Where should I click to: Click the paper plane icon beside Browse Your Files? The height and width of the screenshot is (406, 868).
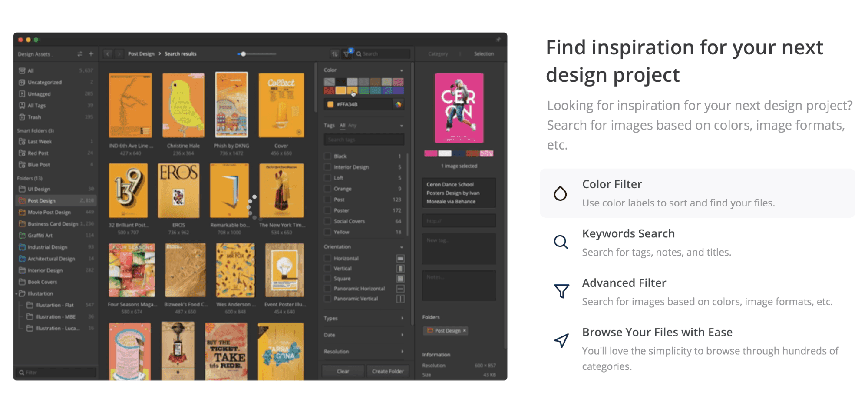pos(561,340)
